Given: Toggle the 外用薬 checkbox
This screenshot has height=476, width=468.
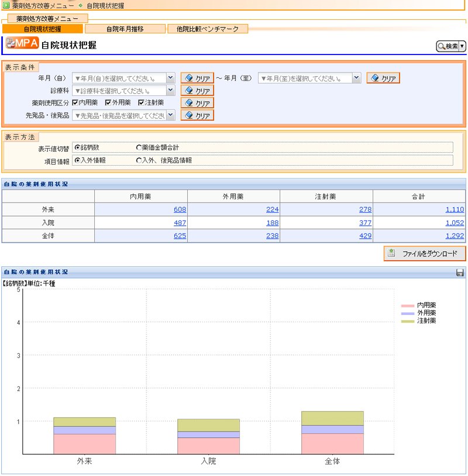Looking at the screenshot, I should point(108,102).
